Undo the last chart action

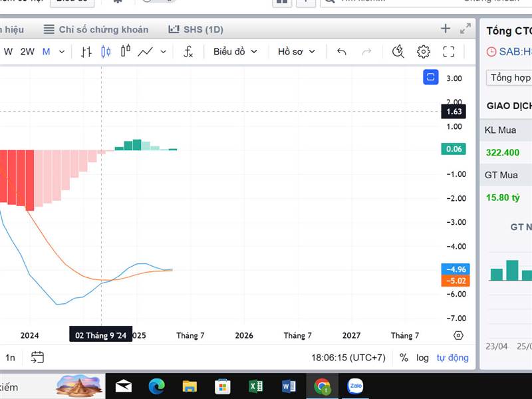[x=342, y=52]
